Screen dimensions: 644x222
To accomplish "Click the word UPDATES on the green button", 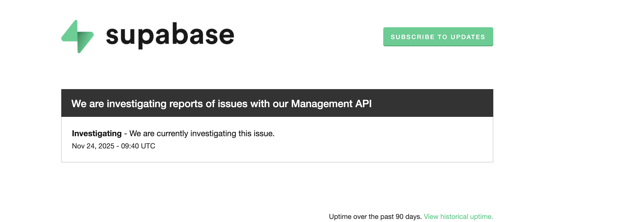I will pos(468,37).
